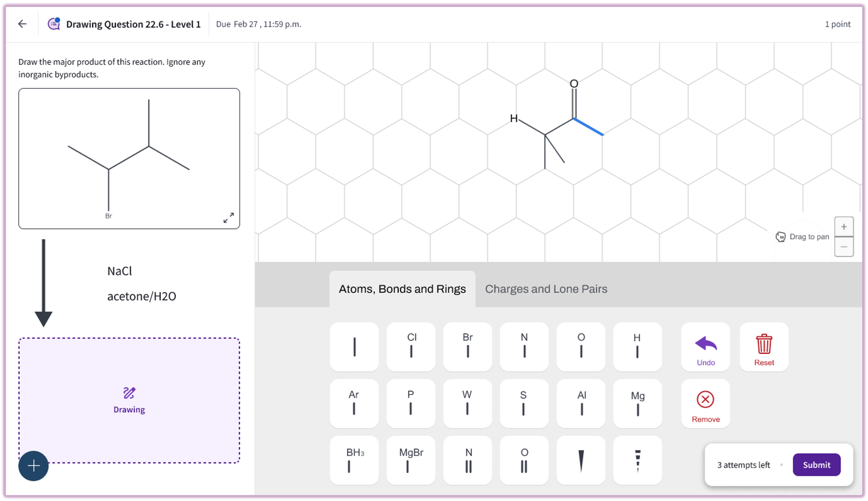Click the due date 'Feb 27, 11:59 p.m.'
The image size is (868, 501).
(267, 24)
